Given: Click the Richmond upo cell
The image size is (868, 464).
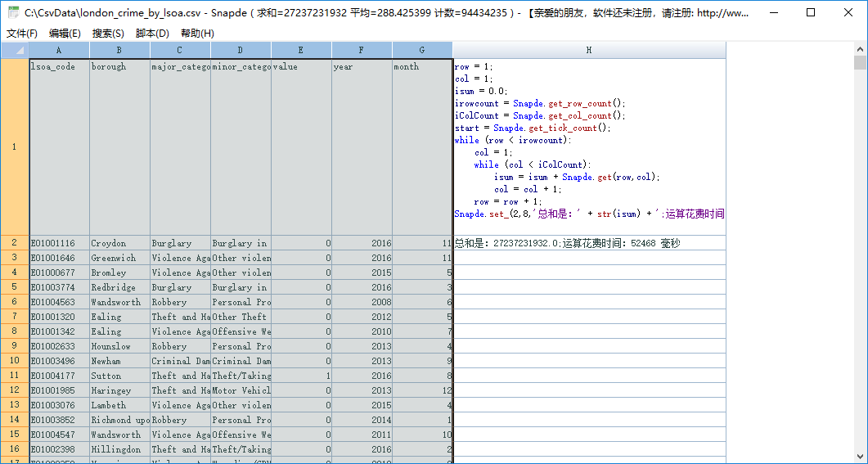Looking at the screenshot, I should 119,420.
